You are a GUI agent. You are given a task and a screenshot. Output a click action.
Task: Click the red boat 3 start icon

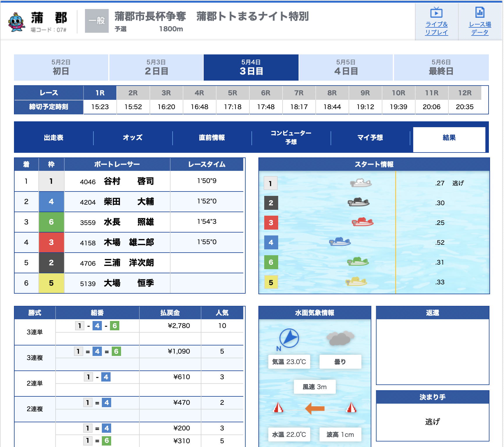click(x=362, y=222)
